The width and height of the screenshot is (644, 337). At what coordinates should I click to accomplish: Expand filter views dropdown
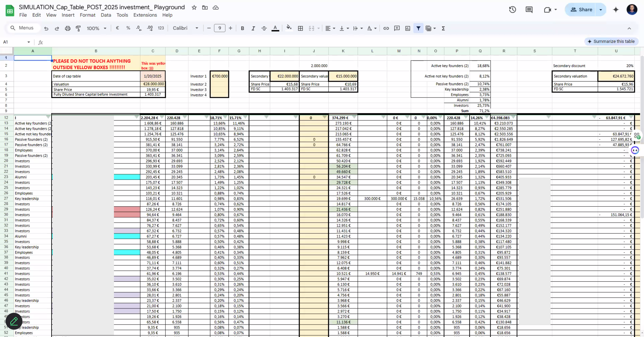tap(435, 29)
